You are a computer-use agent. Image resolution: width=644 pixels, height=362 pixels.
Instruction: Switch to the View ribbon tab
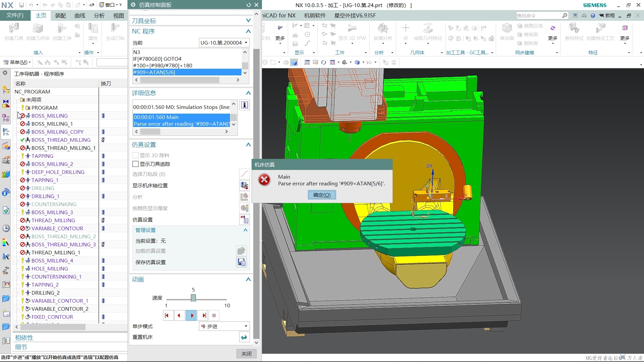[x=118, y=15]
